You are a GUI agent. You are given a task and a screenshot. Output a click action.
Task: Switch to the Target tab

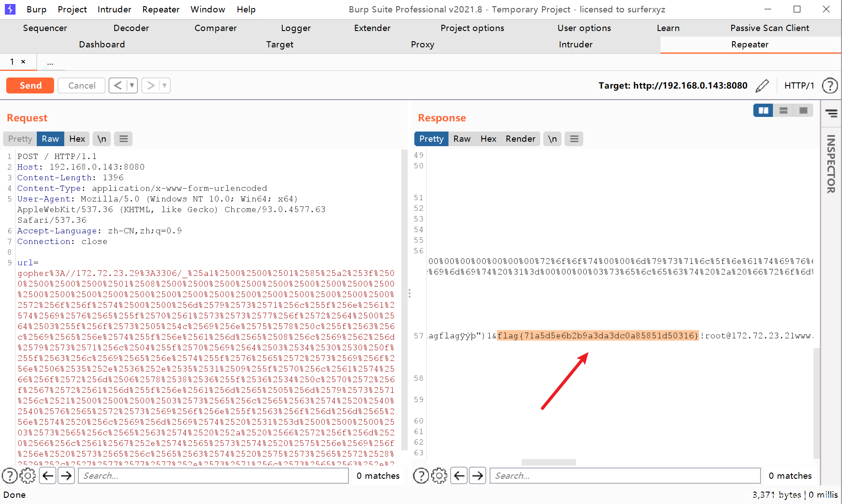click(x=280, y=44)
